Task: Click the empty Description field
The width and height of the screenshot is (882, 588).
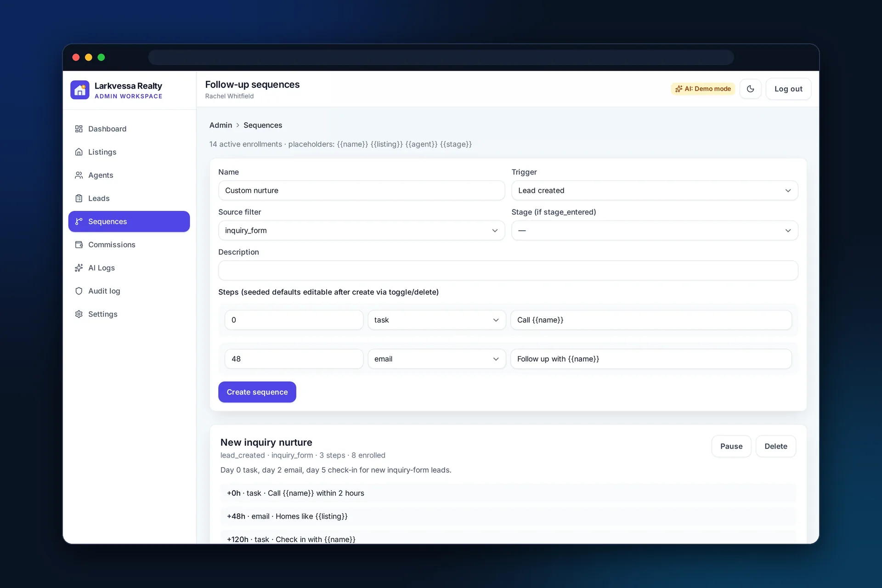Action: click(508, 271)
